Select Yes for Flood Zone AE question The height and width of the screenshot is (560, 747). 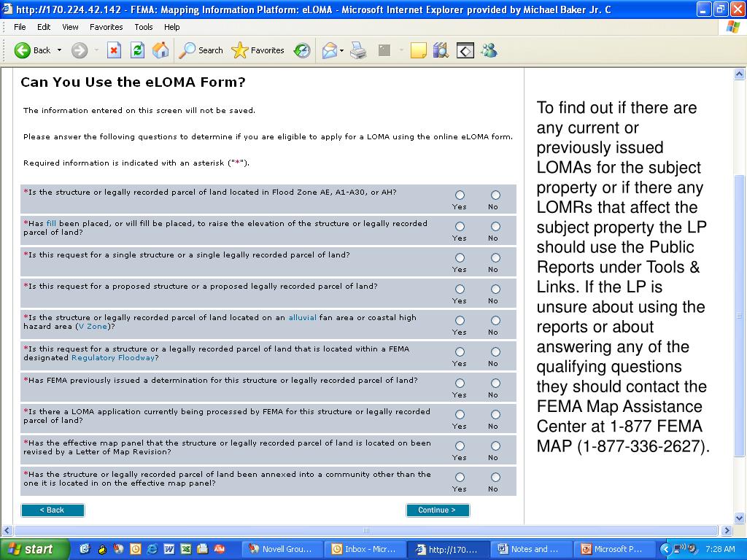click(x=460, y=195)
